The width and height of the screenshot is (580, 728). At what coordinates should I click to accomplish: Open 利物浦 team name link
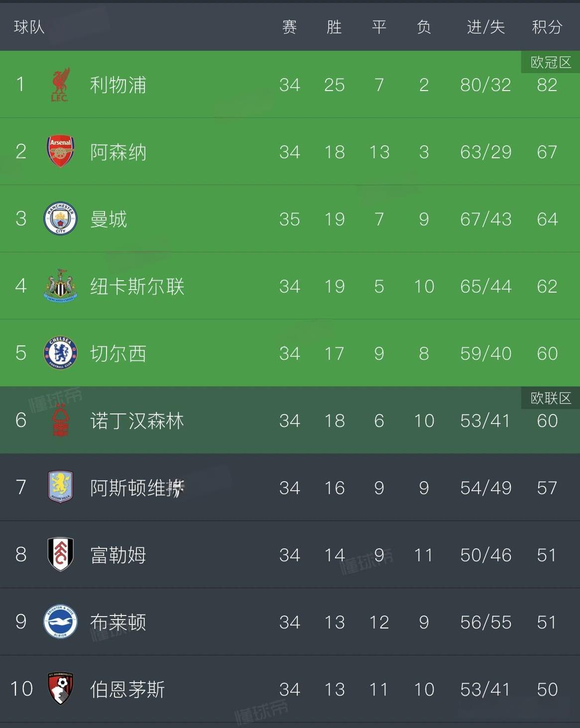click(x=118, y=85)
